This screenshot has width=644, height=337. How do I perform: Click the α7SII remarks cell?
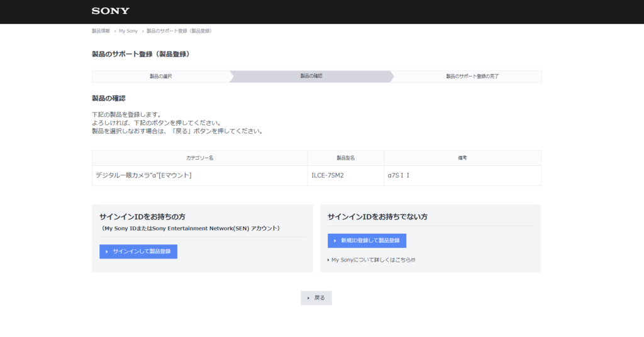(x=462, y=175)
